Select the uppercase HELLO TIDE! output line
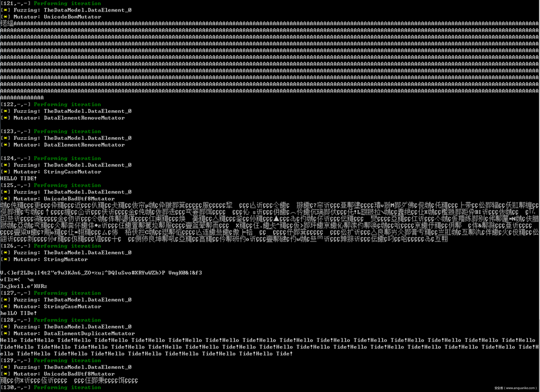This screenshot has width=540, height=392. (20, 178)
